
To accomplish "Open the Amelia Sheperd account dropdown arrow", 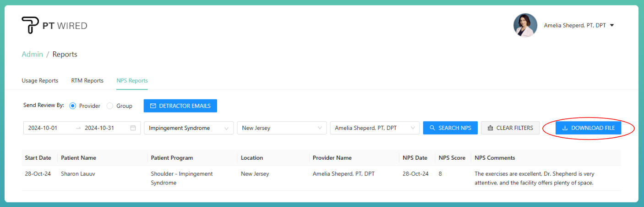I will (x=612, y=26).
